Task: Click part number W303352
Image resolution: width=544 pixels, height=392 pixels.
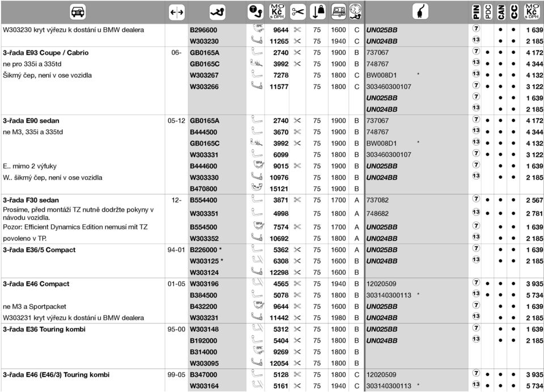Action: coord(205,238)
